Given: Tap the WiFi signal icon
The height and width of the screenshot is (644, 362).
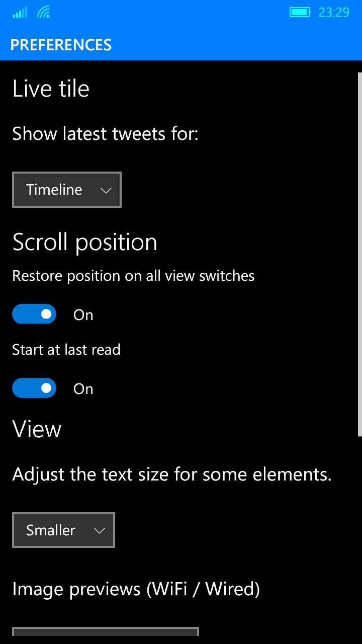Looking at the screenshot, I should [44, 13].
